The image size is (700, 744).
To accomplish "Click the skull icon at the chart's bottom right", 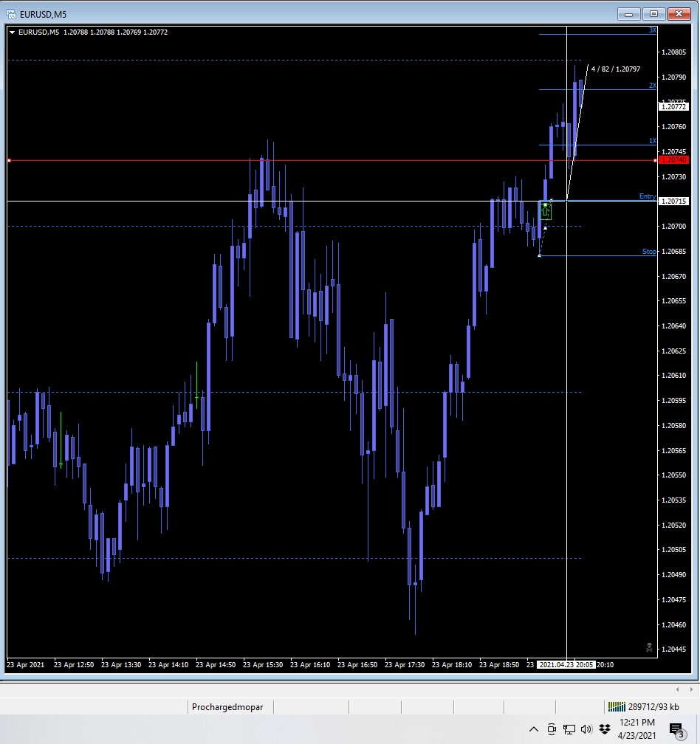I will tap(649, 647).
